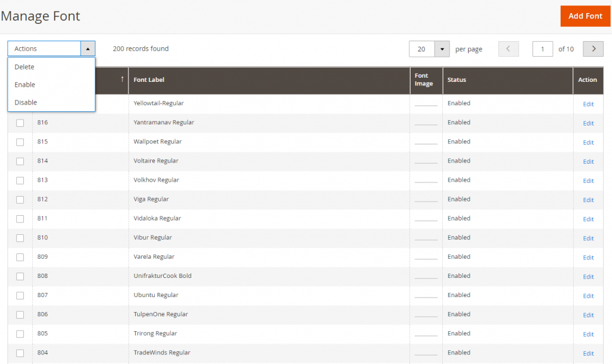
Task: Select the checkbox for row 816
Action: (20, 123)
